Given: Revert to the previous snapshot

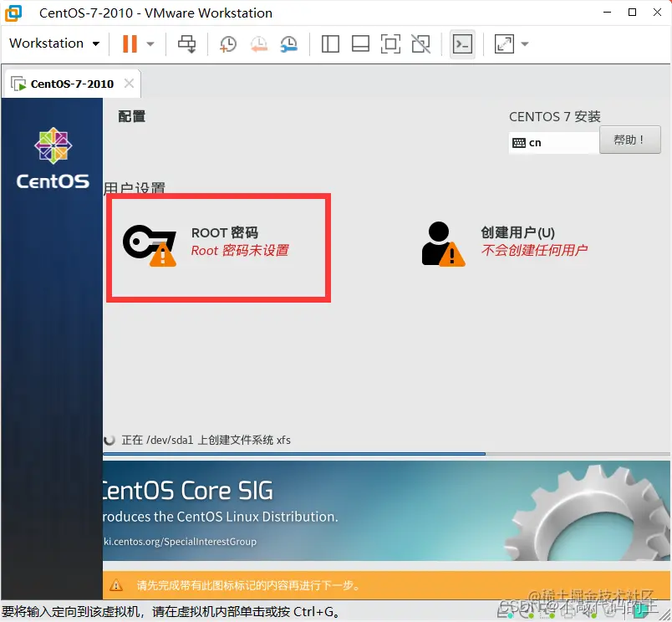Looking at the screenshot, I should [x=259, y=43].
